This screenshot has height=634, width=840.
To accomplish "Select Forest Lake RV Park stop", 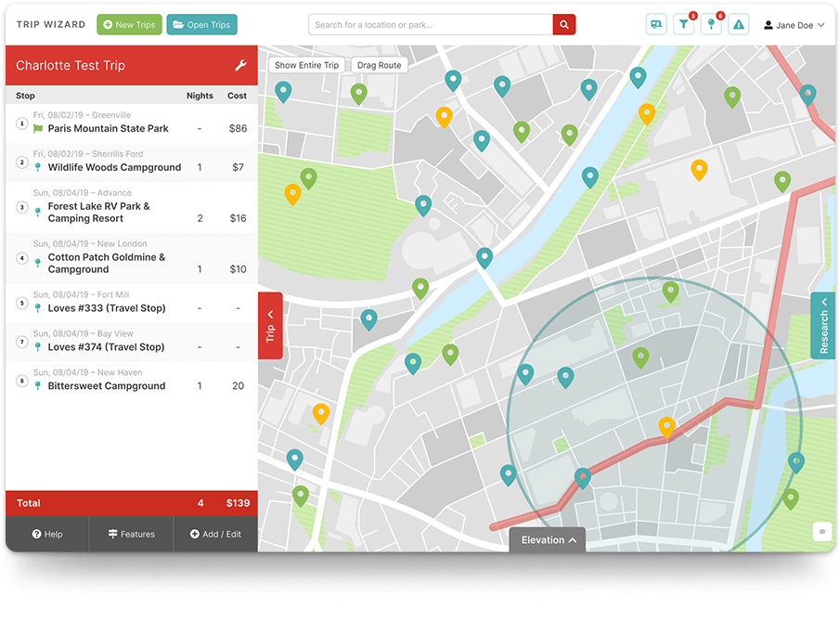I will tap(132, 207).
